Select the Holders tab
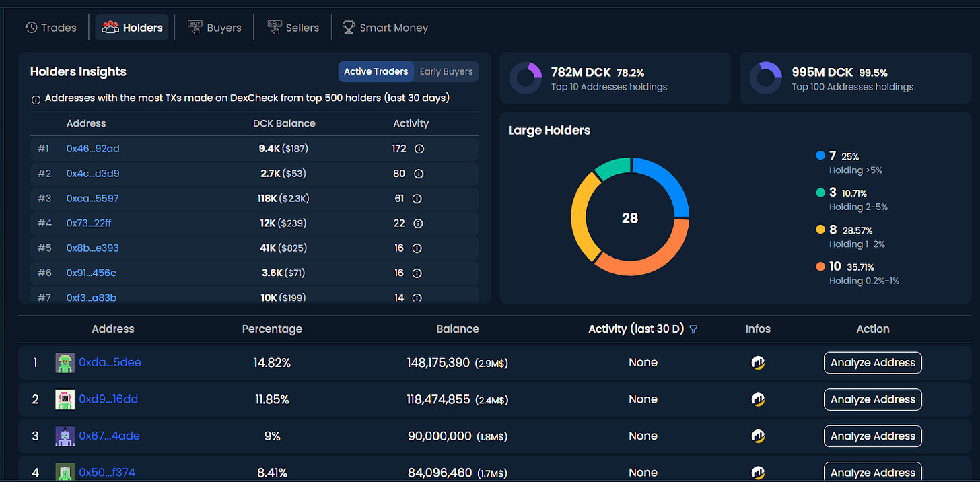Screen dimensions: 980x482 pyautogui.click(x=132, y=28)
